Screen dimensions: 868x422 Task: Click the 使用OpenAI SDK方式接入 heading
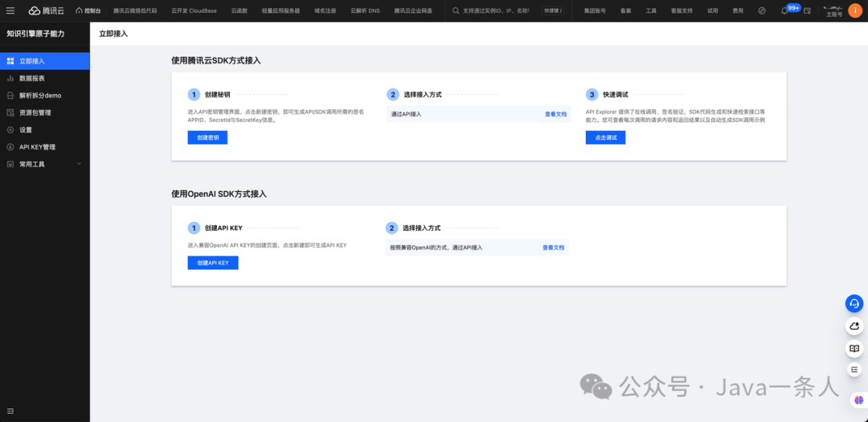point(219,194)
